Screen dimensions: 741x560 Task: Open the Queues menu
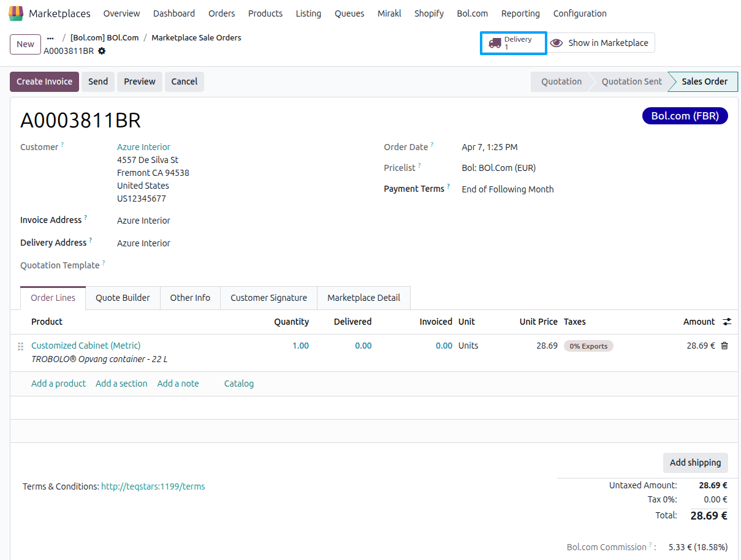[x=349, y=13]
